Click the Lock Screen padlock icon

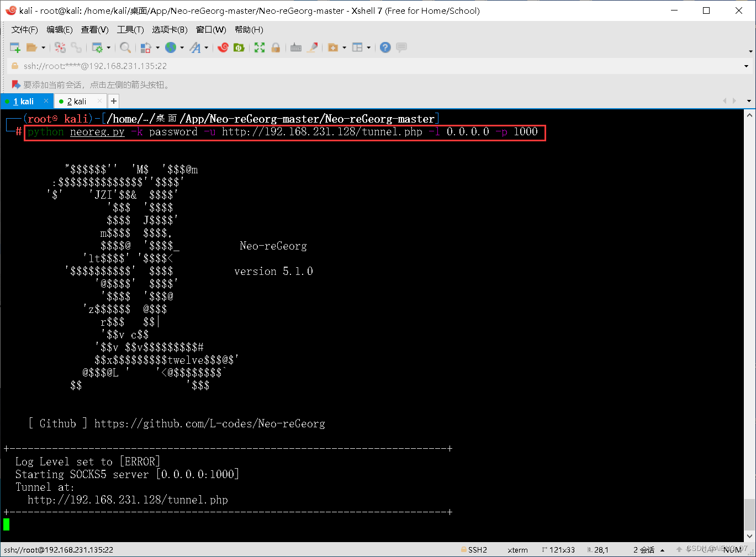coord(276,47)
